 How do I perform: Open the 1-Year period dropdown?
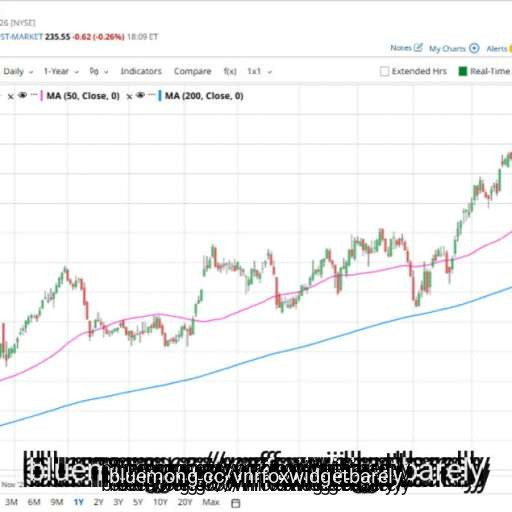[x=61, y=71]
